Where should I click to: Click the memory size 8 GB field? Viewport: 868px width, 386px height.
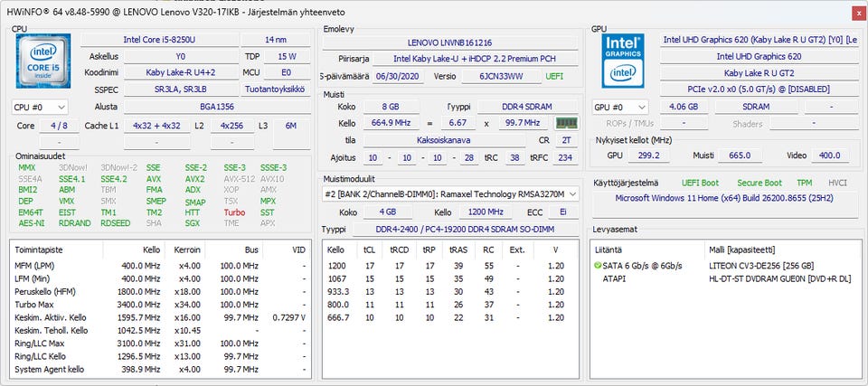391,107
